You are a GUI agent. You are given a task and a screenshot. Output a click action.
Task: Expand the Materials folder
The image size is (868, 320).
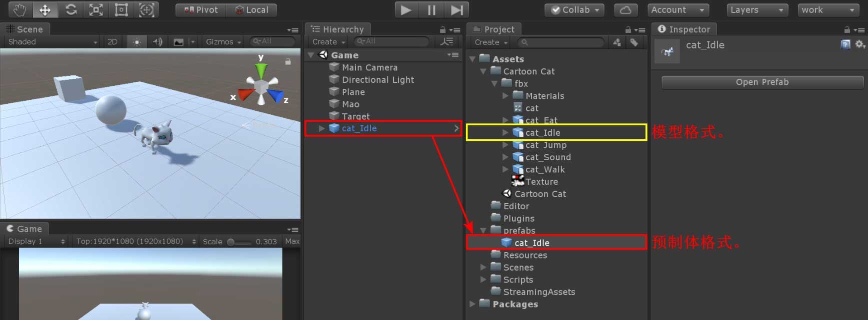tap(505, 96)
